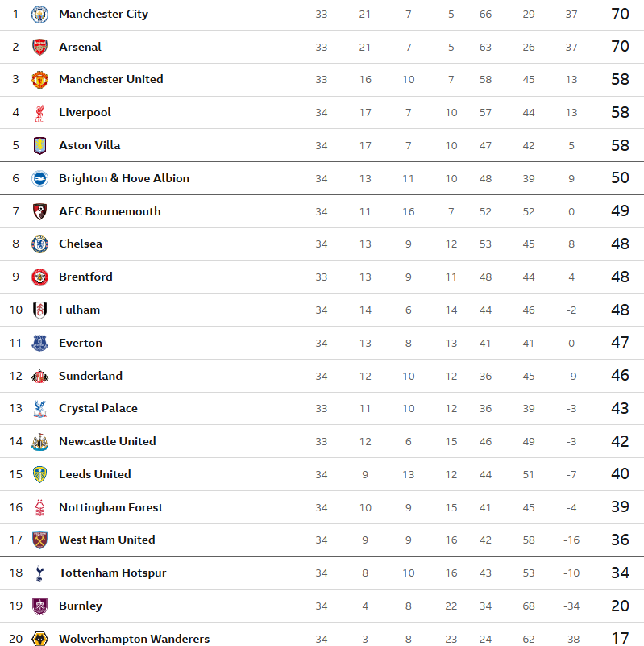The image size is (644, 646).
Task: Click the Chelsea club crest
Action: point(39,244)
